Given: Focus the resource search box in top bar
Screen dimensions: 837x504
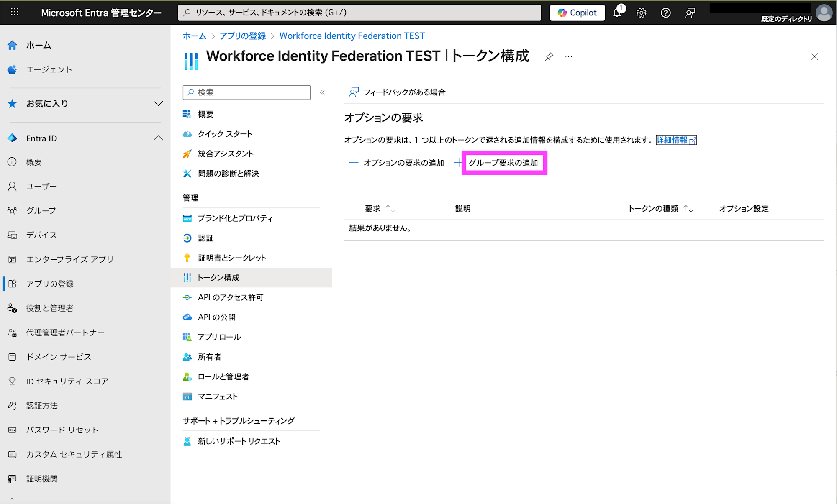Looking at the screenshot, I should pos(359,13).
